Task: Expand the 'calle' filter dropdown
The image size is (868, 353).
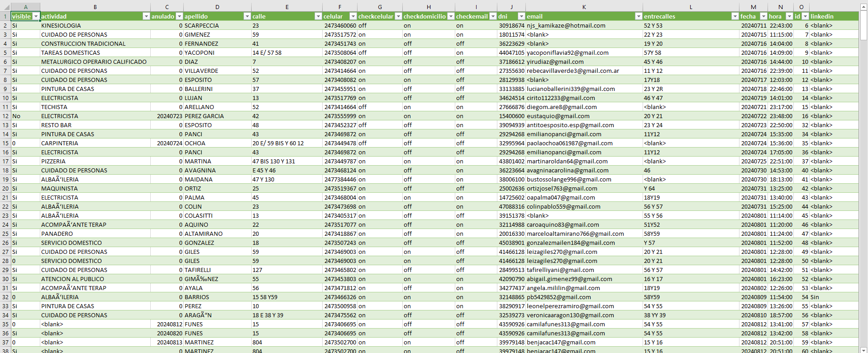Action: click(318, 16)
